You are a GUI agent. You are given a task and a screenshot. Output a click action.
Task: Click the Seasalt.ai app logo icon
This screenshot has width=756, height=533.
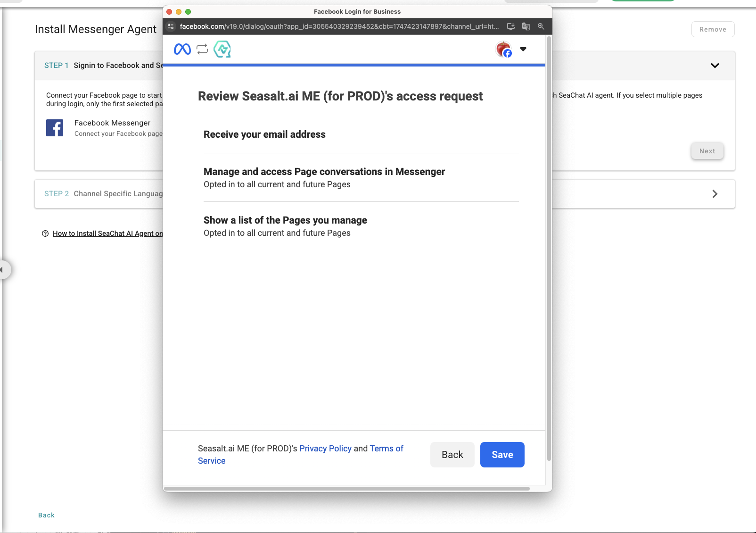(222, 49)
